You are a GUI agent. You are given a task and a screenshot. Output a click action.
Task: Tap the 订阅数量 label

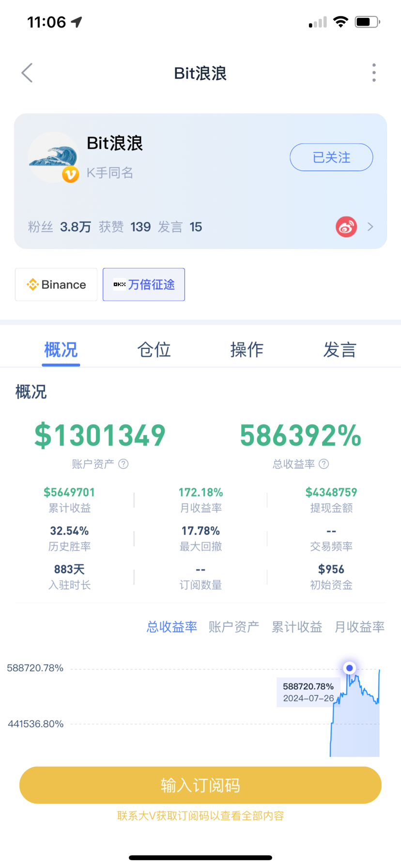coord(201,585)
